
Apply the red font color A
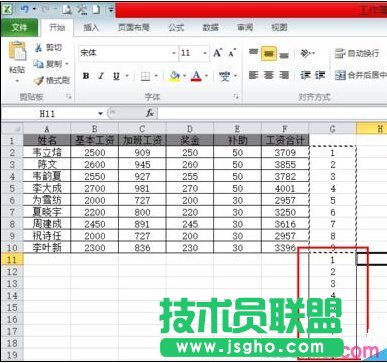coord(196,76)
